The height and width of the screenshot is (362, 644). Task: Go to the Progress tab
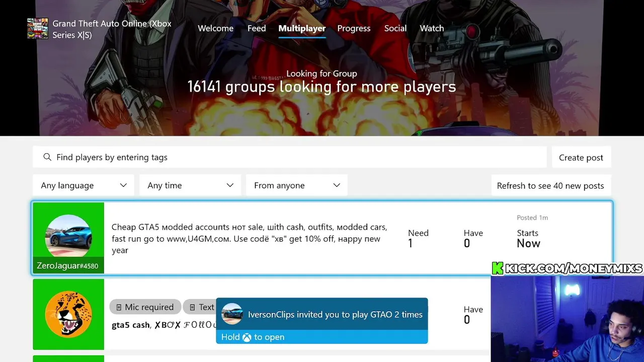354,28
